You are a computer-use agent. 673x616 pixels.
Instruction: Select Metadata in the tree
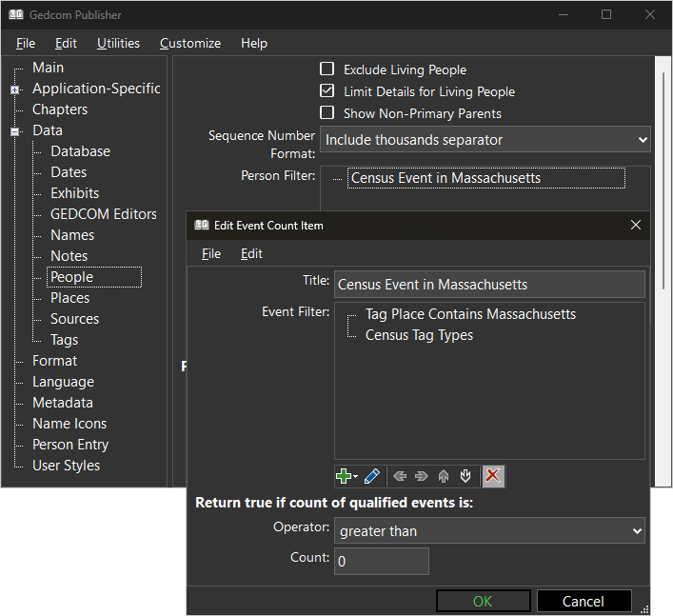click(x=63, y=403)
